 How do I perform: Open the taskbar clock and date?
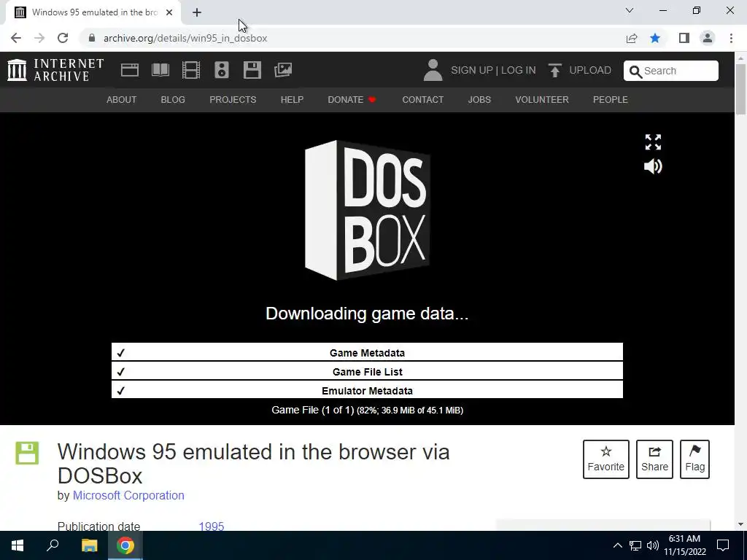pyautogui.click(x=684, y=545)
